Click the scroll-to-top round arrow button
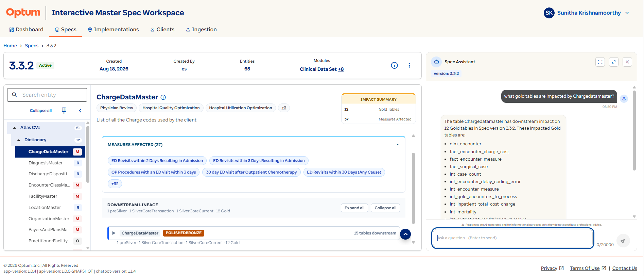This screenshot has height=276, width=644. pos(405,234)
